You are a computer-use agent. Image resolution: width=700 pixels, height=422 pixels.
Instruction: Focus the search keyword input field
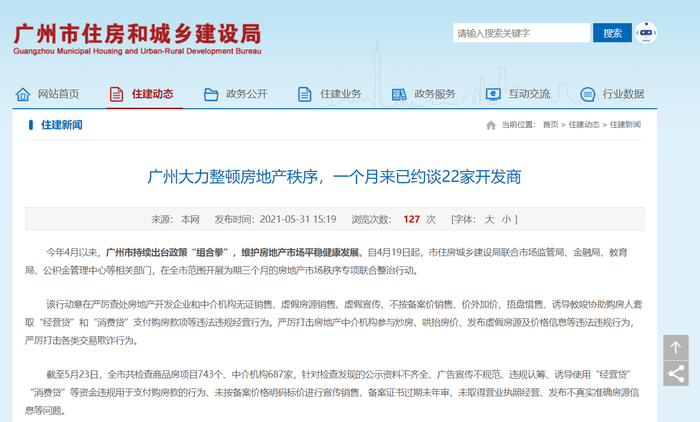[x=521, y=33]
